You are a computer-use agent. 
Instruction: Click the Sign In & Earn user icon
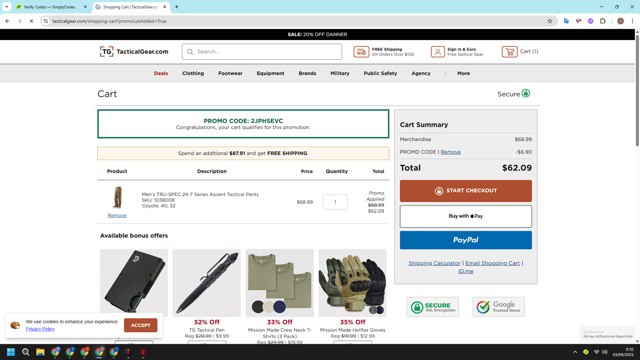438,52
